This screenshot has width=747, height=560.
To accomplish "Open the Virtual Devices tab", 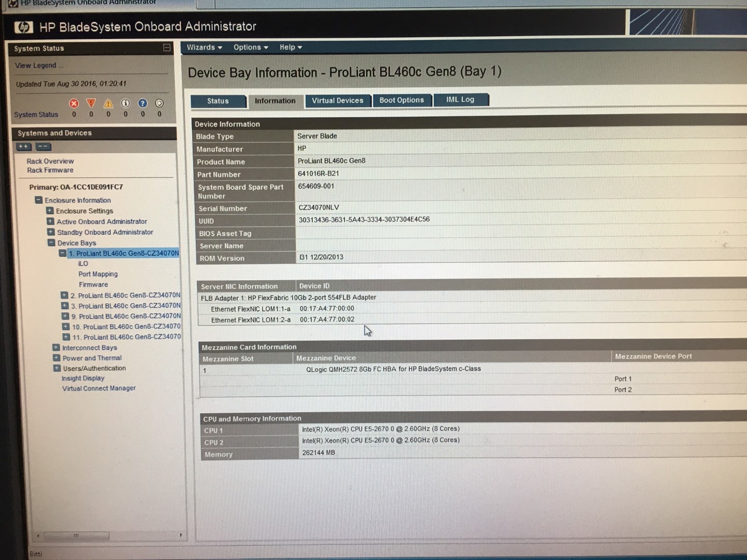I will point(338,101).
